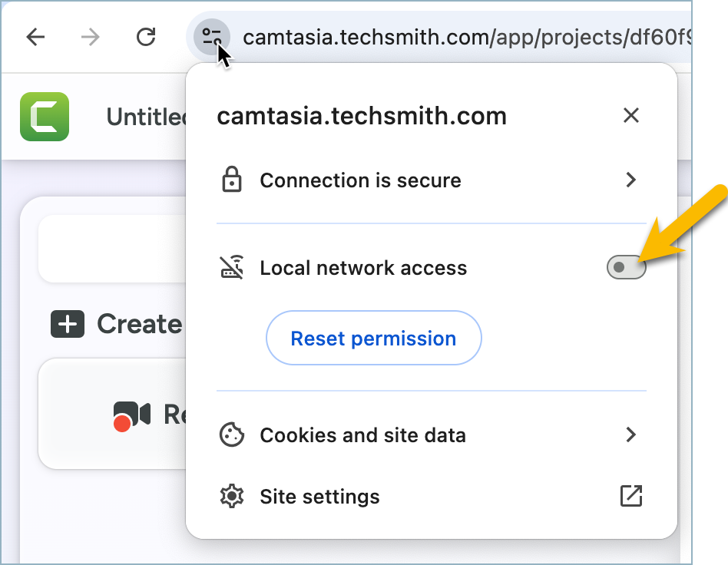Click the padlock icon beside Connection is secure
This screenshot has width=728, height=565.
[x=232, y=179]
